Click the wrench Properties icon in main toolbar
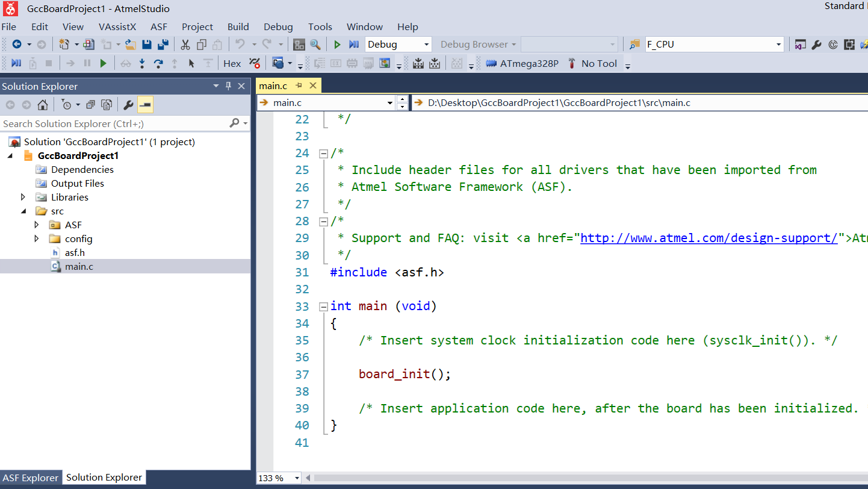This screenshot has width=868, height=489. pos(817,44)
